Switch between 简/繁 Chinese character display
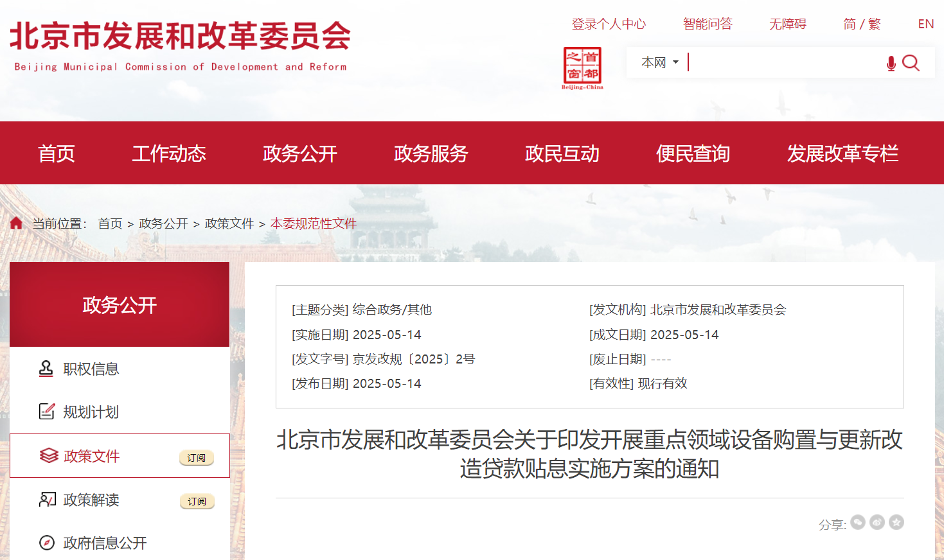The image size is (944, 560). [862, 24]
